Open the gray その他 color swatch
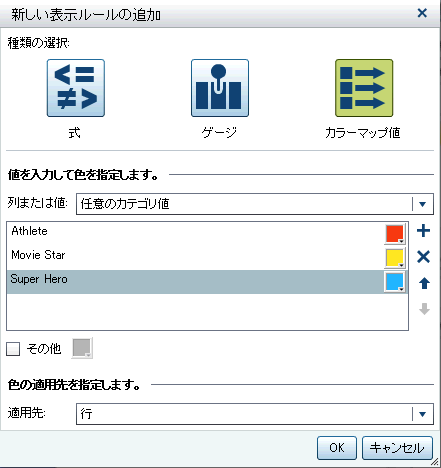441x468 pixels. (x=82, y=348)
